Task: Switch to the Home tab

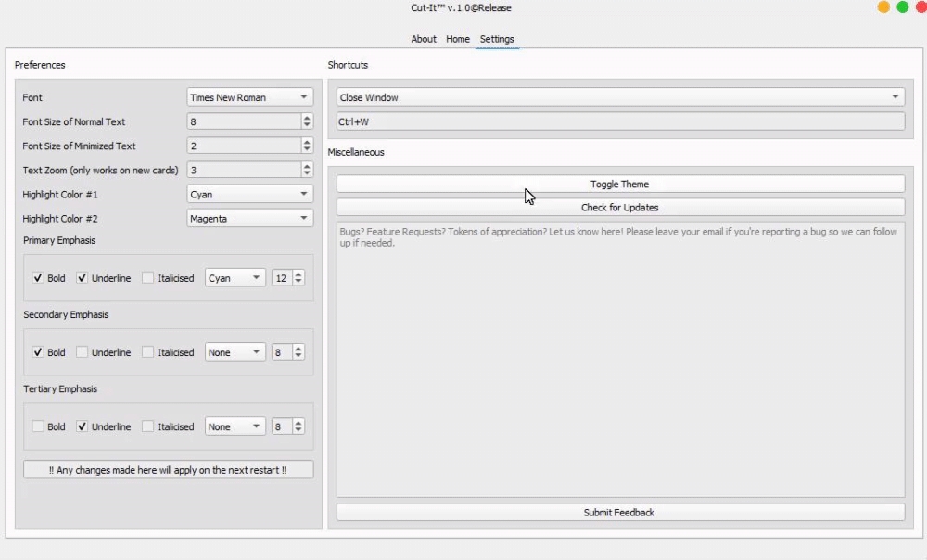Action: pos(458,39)
